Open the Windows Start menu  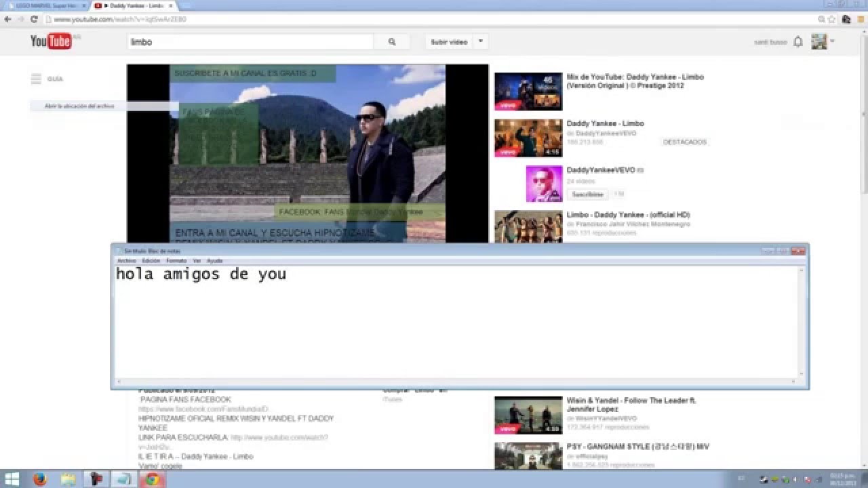coord(12,479)
